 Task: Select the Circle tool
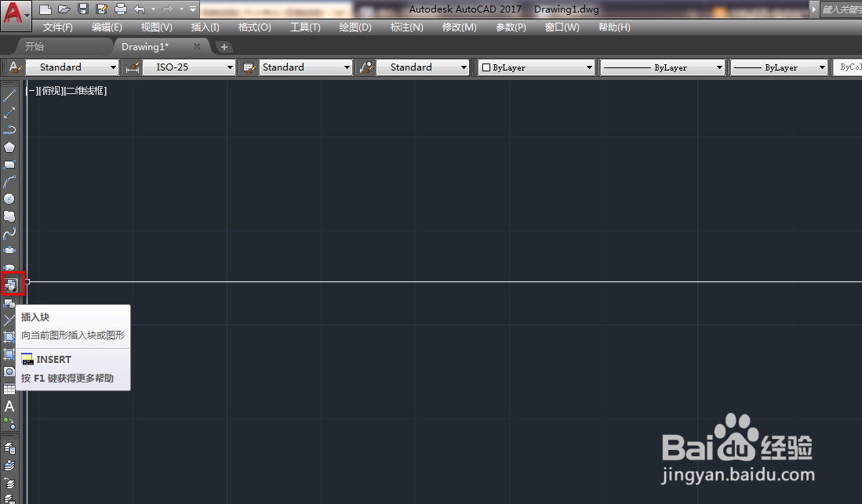(x=9, y=199)
